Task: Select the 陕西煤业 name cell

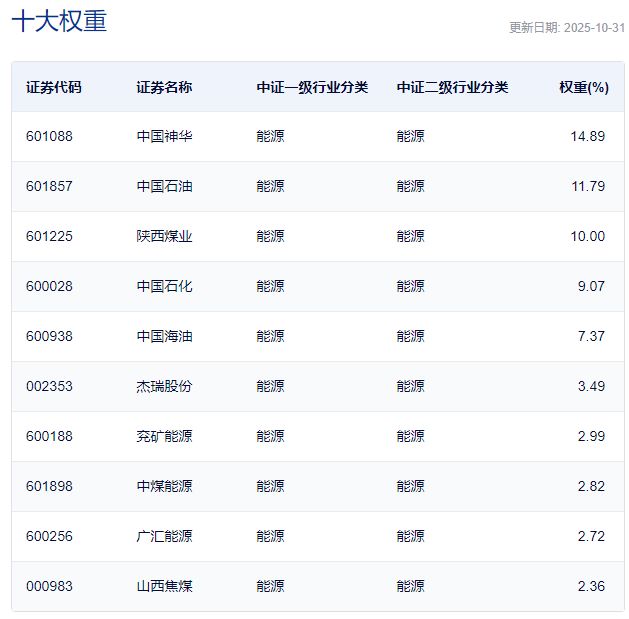Action: click(165, 236)
